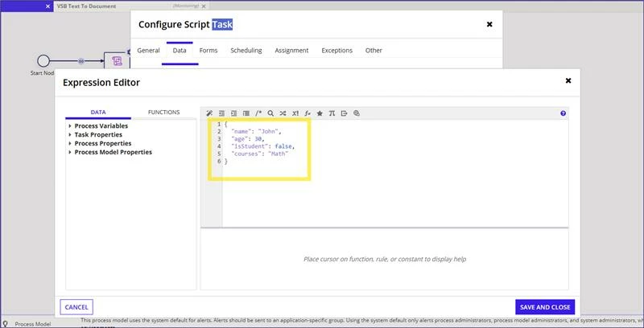Screen dimensions: 644x328
Task: Close the Configure Script Task dialog
Action: (x=489, y=24)
